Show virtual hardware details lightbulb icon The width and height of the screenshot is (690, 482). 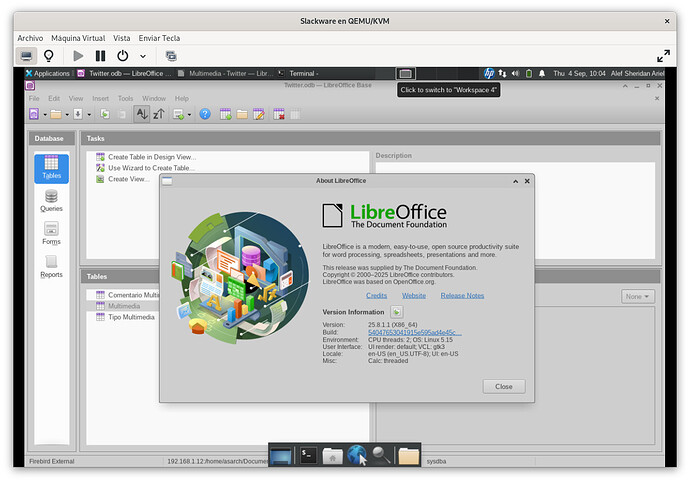49,56
